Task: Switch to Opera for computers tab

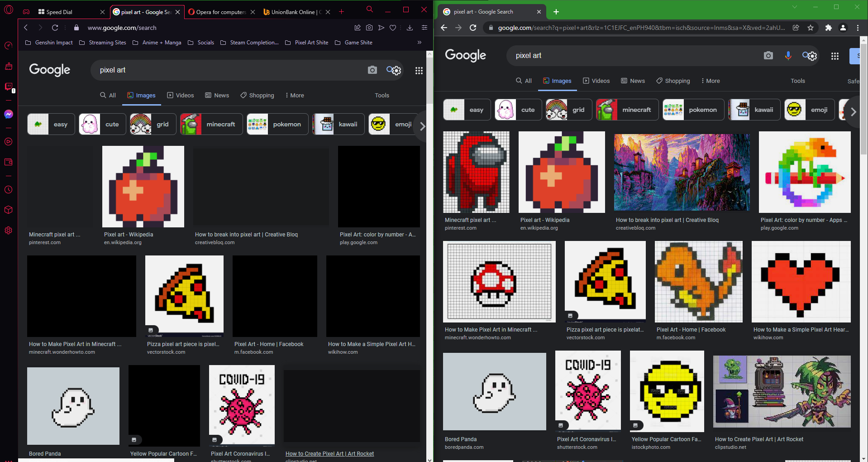Action: [x=221, y=12]
